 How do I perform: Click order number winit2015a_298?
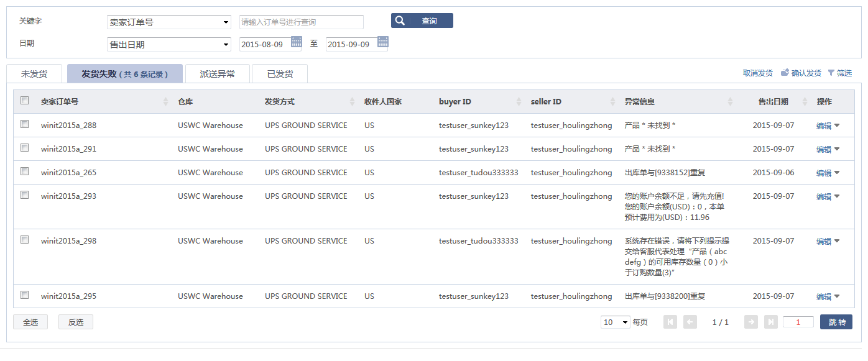(x=69, y=241)
